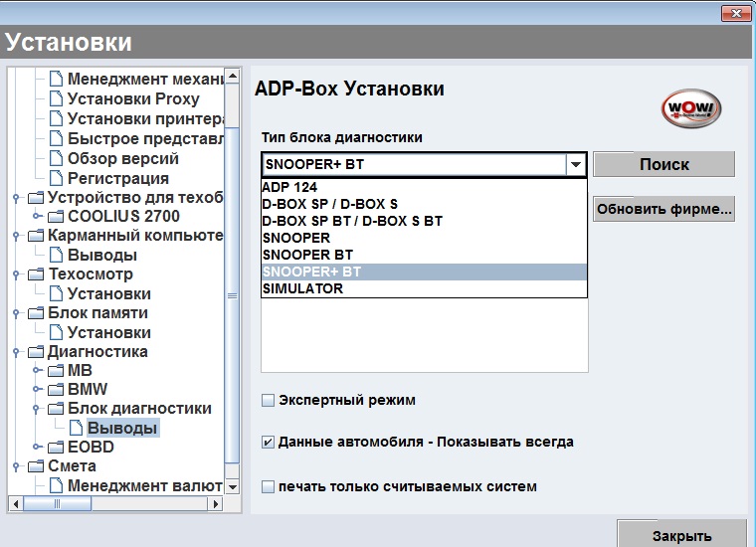Click the COOLIUS 2700 folder icon

tap(56, 217)
